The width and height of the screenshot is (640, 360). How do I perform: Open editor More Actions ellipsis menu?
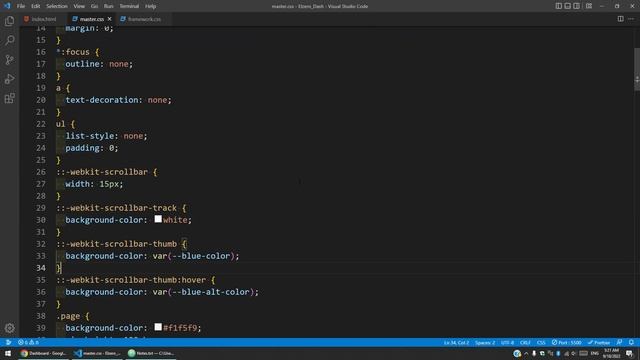[x=631, y=19]
